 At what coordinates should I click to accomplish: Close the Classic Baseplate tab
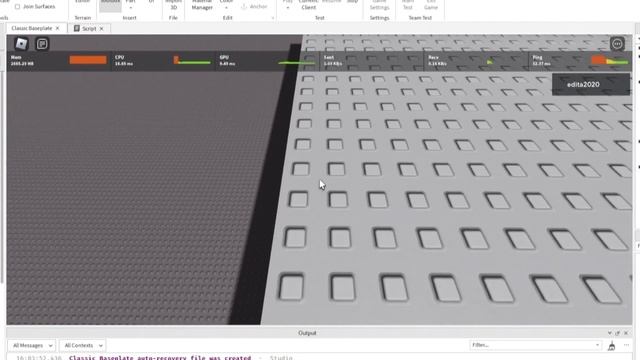click(x=58, y=28)
